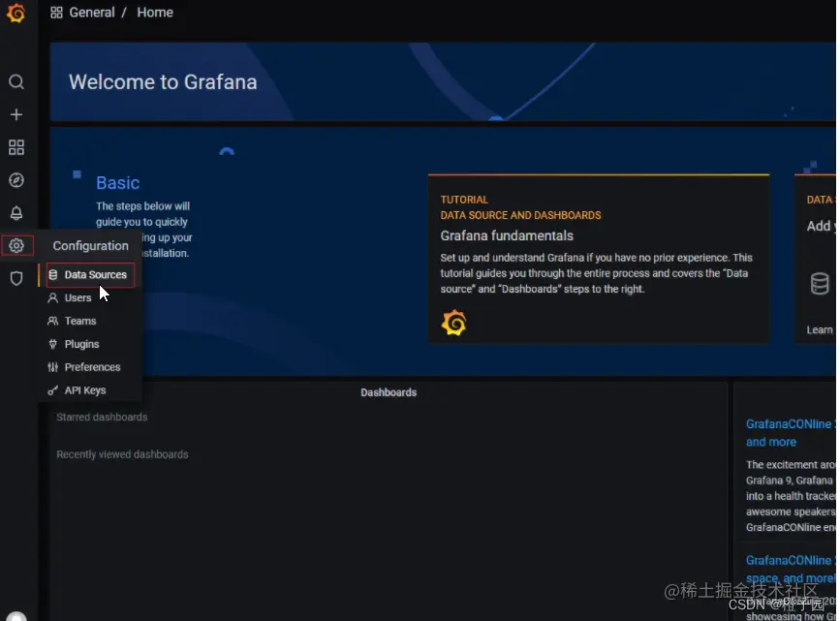Click the Grafana logo in the sidebar
Viewport: 840px width, 621px height.
click(x=16, y=13)
